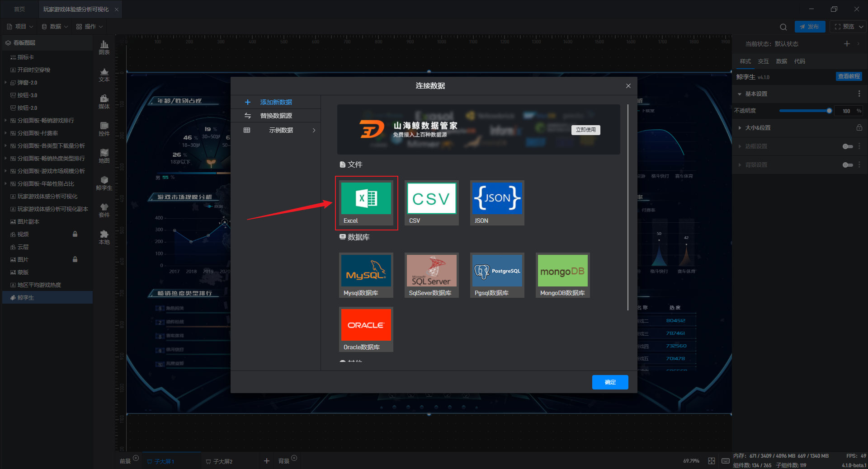Select the JSON file data source
The height and width of the screenshot is (469, 868).
497,203
